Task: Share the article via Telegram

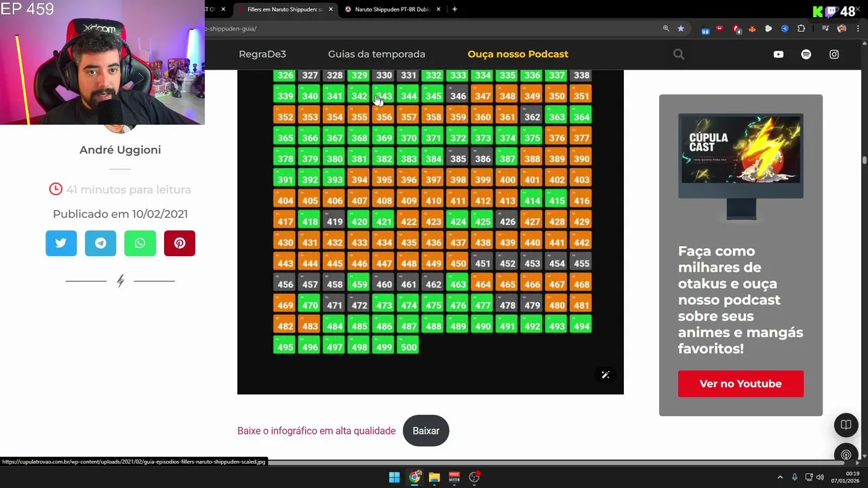Action: click(x=100, y=243)
